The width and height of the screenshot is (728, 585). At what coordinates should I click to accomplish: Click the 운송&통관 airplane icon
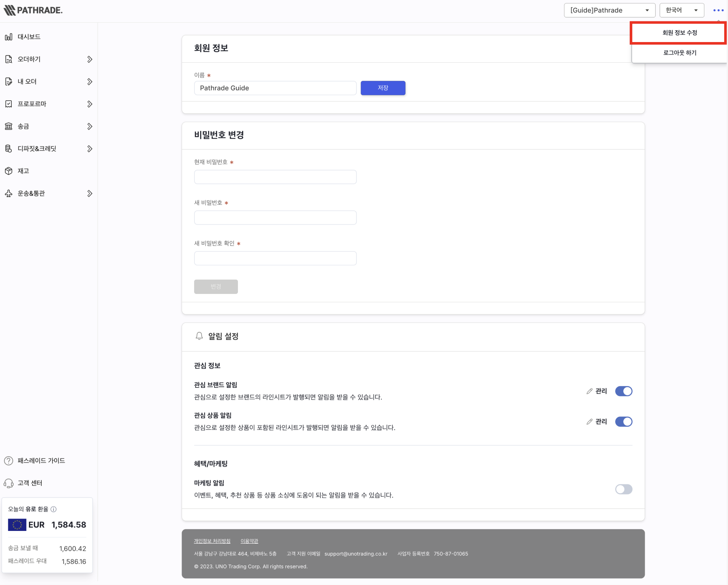[9, 193]
